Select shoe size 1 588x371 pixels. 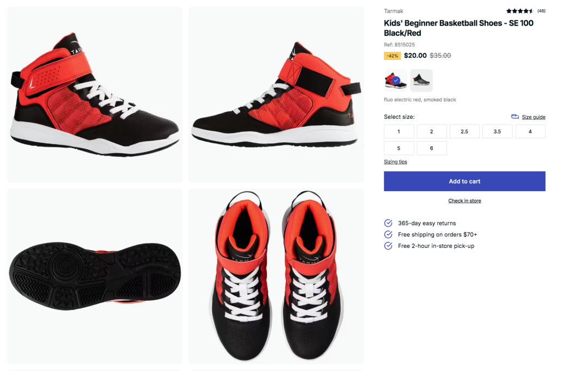coord(399,132)
